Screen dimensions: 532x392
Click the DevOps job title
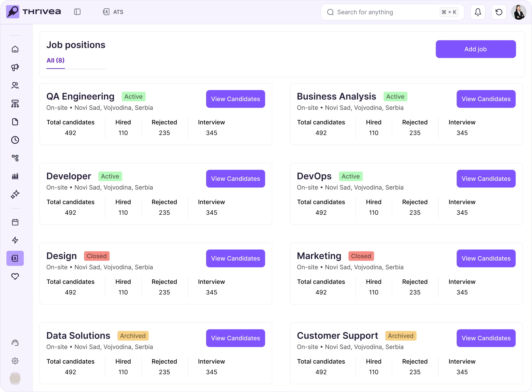314,176
